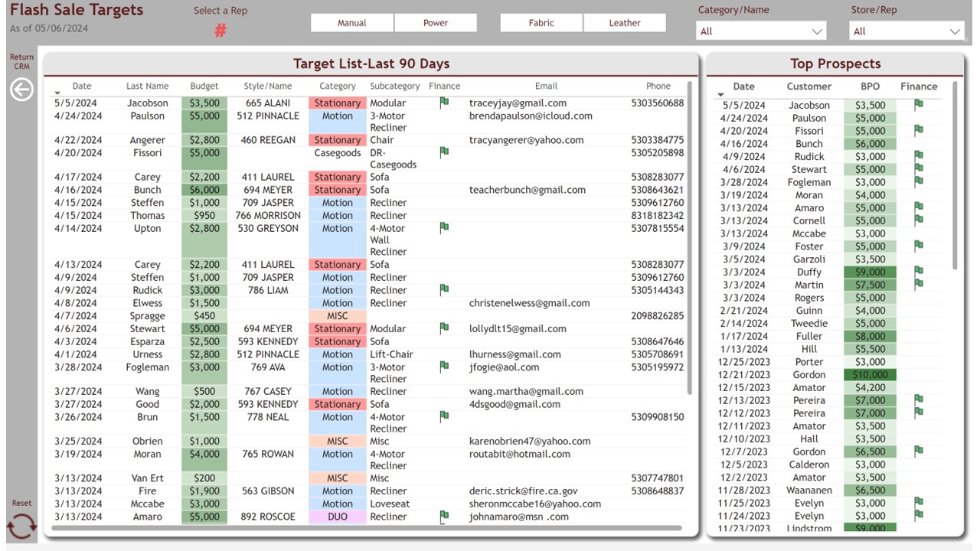Click Gordon's $10,000 dark green BPO cell
Image resolution: width=980 pixels, height=551 pixels.
(x=870, y=375)
